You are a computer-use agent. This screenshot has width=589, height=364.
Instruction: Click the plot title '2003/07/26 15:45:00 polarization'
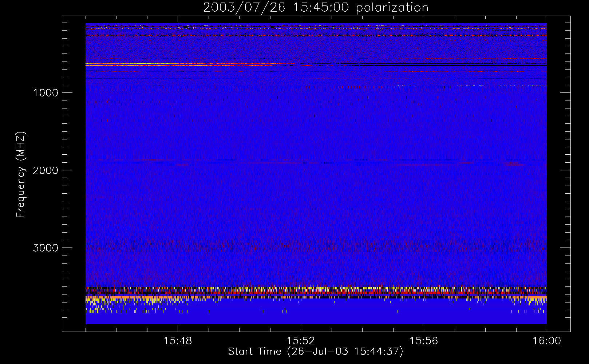point(316,8)
